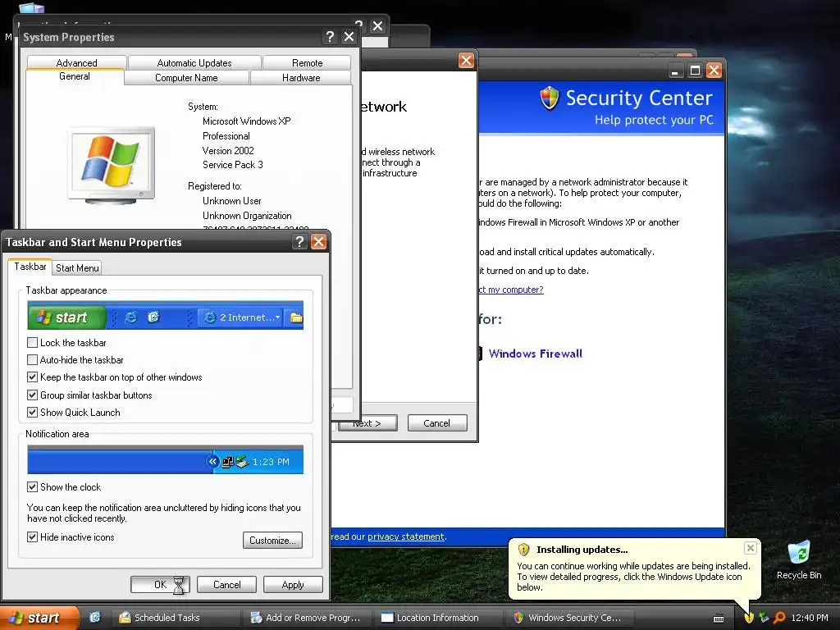Click the Unknown User registered name
Screen dimensions: 840x630
pos(232,201)
